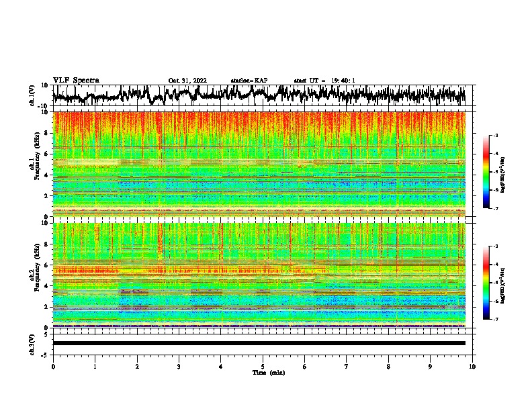The height and width of the screenshot is (411, 532).
Task: Click the "6" tick on ch.2 frequency axis
Action: (47, 265)
